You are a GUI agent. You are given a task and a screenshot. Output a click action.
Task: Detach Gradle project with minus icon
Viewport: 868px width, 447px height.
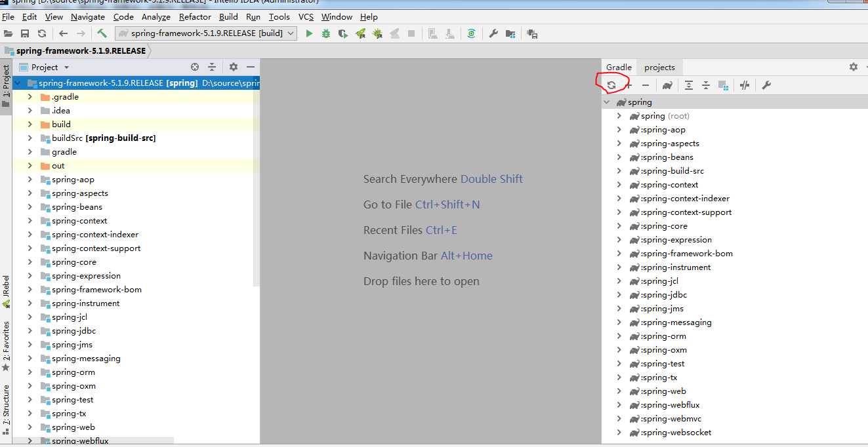[646, 85]
